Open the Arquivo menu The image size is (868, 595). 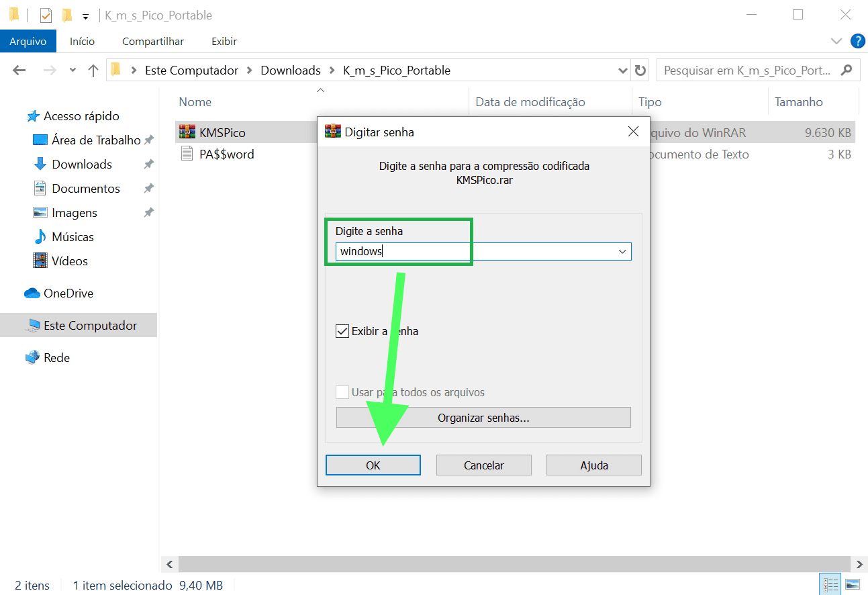[28, 42]
